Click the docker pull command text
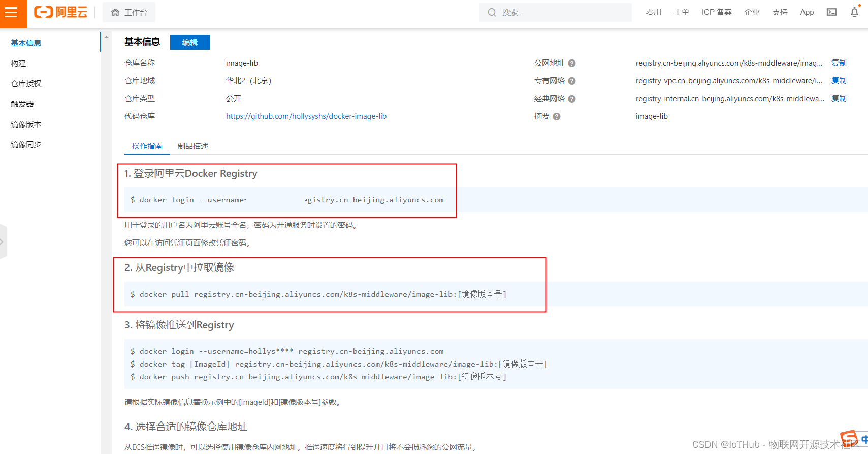This screenshot has width=868, height=454. 318,294
